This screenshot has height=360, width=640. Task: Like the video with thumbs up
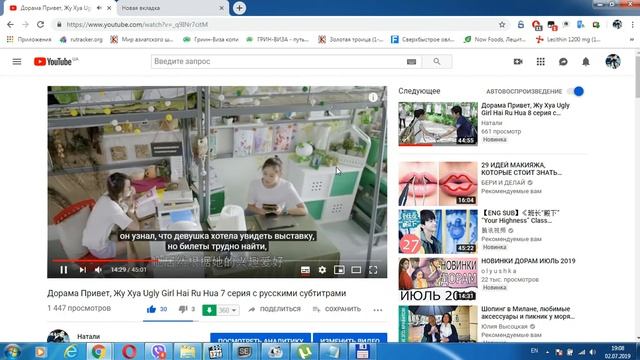[x=151, y=309]
